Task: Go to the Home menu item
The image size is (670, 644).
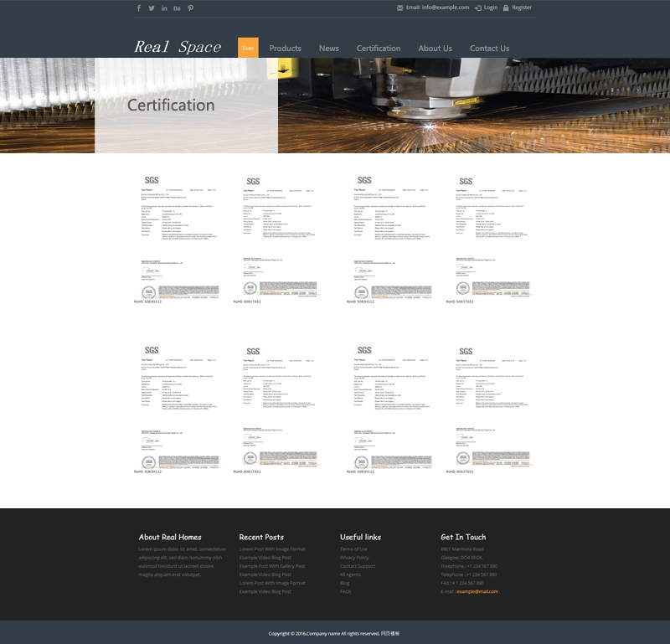Action: click(x=248, y=48)
